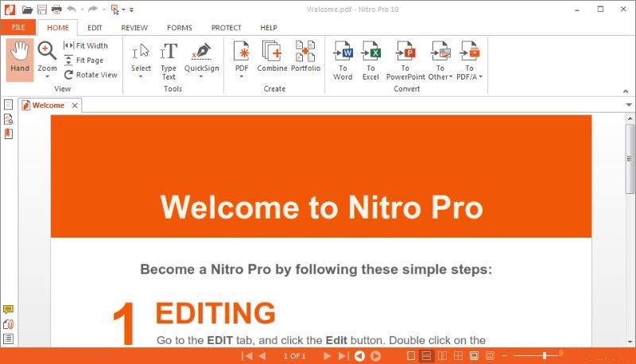Click the zoom slider handle
The image size is (636, 364).
(x=545, y=356)
